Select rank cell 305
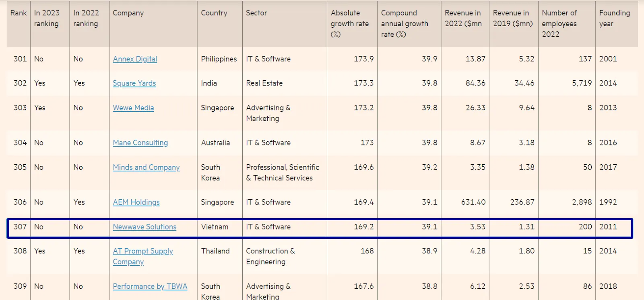This screenshot has height=300, width=644. [20, 167]
